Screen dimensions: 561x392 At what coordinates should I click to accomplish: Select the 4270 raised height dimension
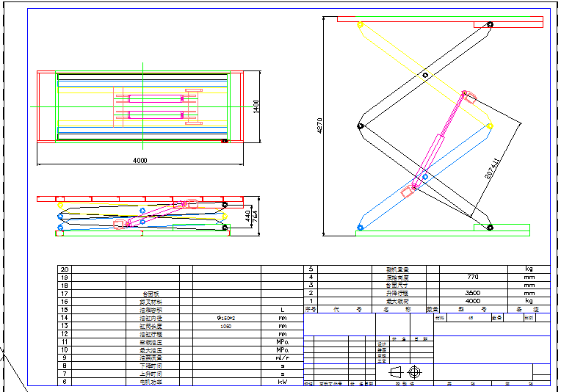click(319, 126)
